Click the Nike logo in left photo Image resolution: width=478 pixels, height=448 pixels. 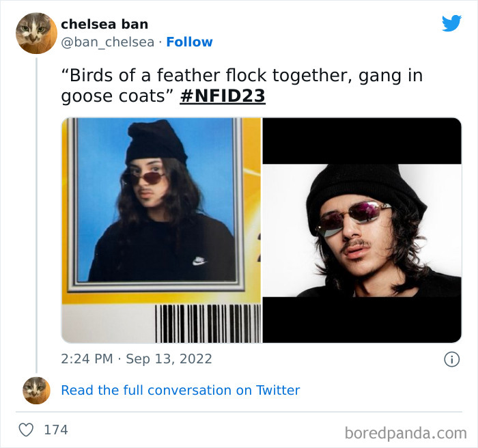[x=199, y=261]
